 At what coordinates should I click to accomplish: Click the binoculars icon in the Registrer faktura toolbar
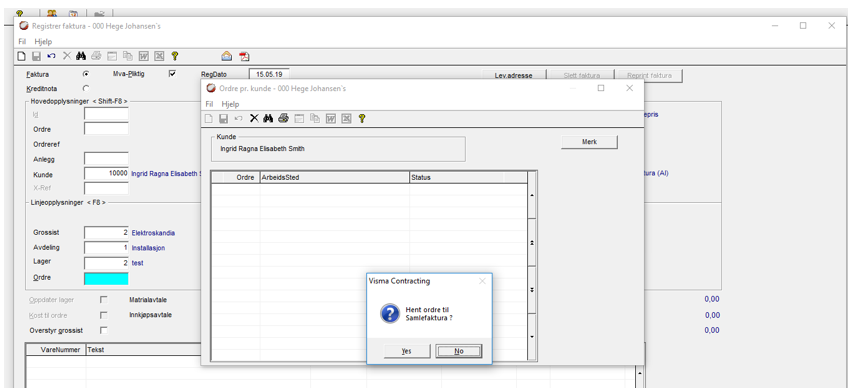[81, 56]
